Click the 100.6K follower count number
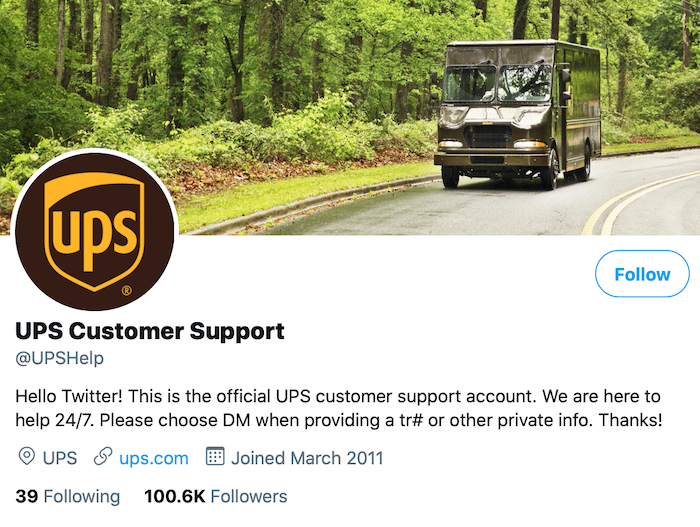This screenshot has width=700, height=527. click(175, 497)
